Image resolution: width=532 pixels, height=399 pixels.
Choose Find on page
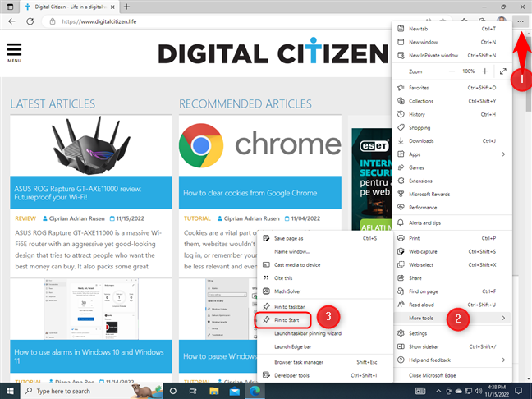[452, 291]
